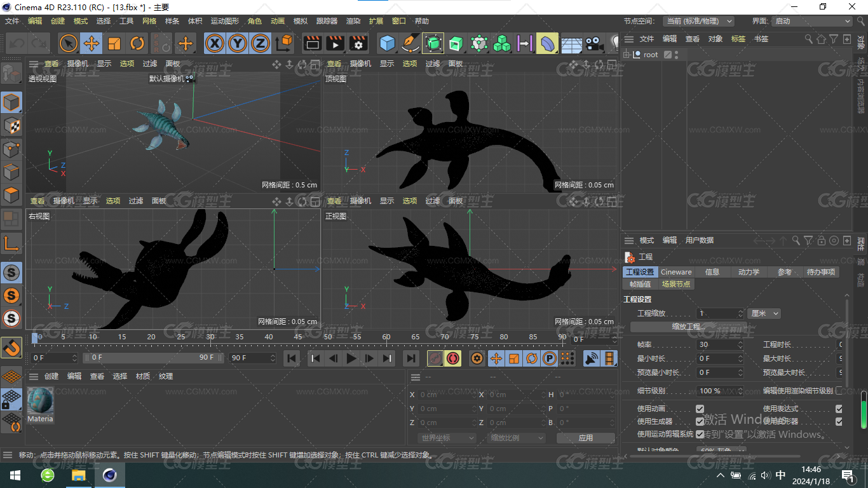Viewport: 868px width, 488px height.
Task: Activate the Scale tool
Action: (x=114, y=43)
